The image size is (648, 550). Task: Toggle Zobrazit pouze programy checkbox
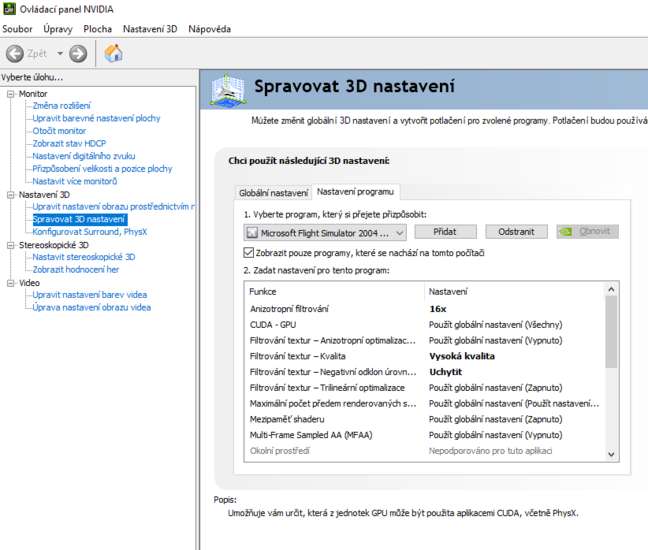pyautogui.click(x=248, y=252)
